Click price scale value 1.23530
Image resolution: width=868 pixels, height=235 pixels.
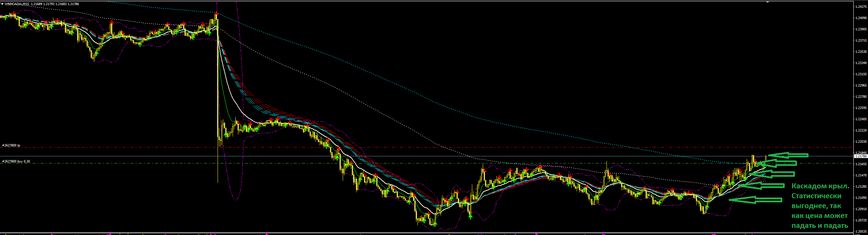(861, 51)
